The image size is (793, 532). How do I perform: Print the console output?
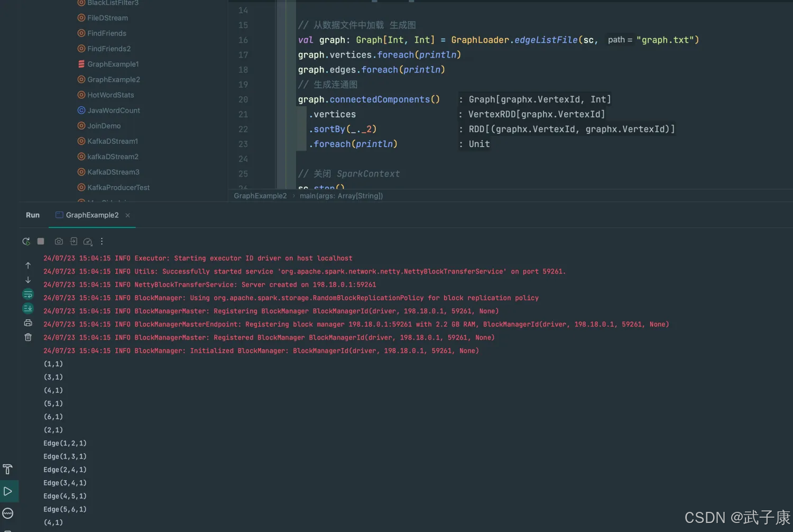[x=28, y=323]
